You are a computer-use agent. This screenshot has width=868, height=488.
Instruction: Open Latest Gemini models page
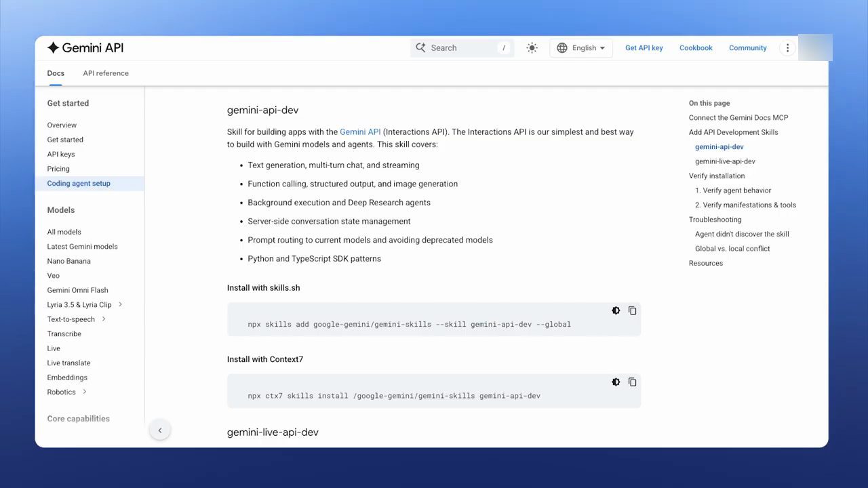pos(82,247)
